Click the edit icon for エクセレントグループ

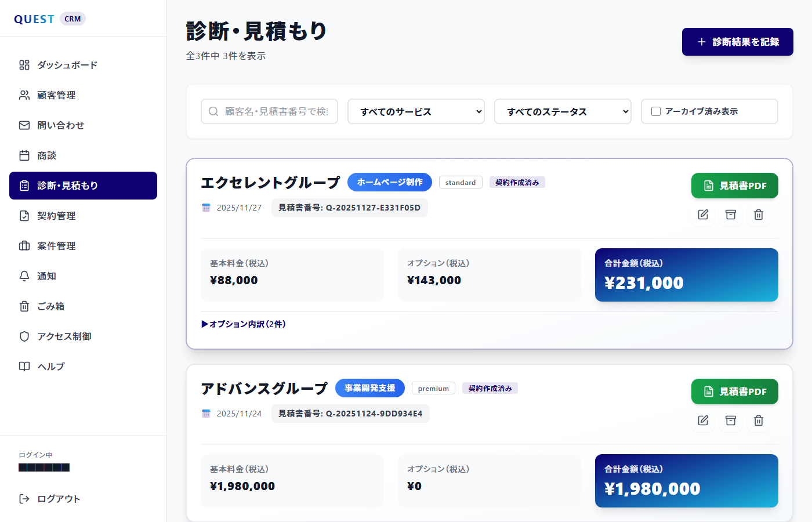[703, 215]
